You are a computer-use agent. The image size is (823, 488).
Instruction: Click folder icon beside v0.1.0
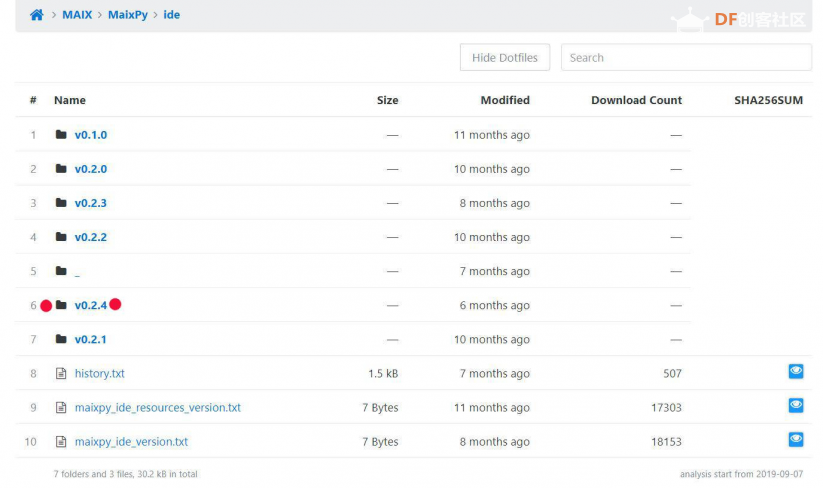pyautogui.click(x=61, y=134)
